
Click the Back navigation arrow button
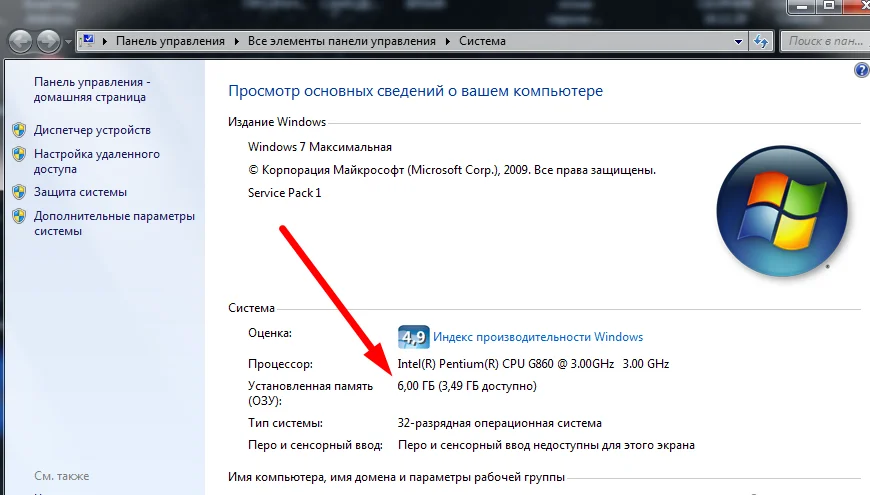click(21, 42)
